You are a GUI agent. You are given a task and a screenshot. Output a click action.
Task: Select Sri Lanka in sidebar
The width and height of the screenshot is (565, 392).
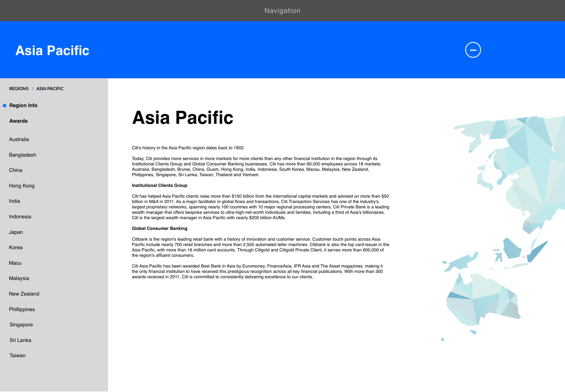[20, 340]
